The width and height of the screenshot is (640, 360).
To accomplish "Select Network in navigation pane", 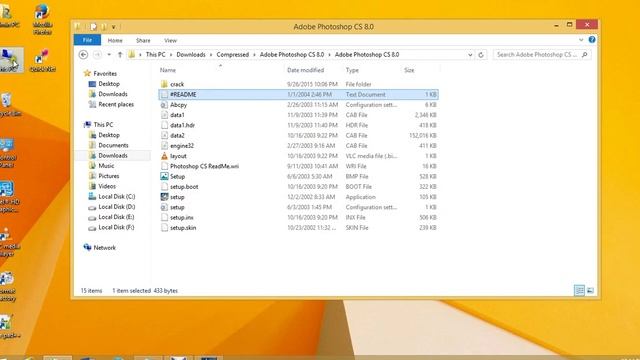I will (104, 248).
